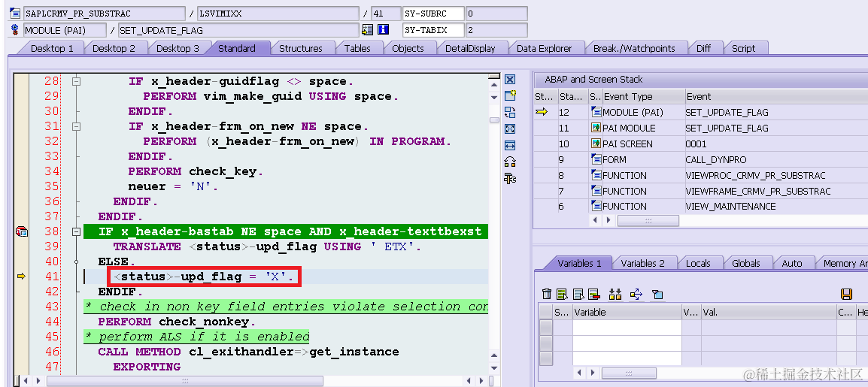Open the Structures tab

[x=301, y=49]
